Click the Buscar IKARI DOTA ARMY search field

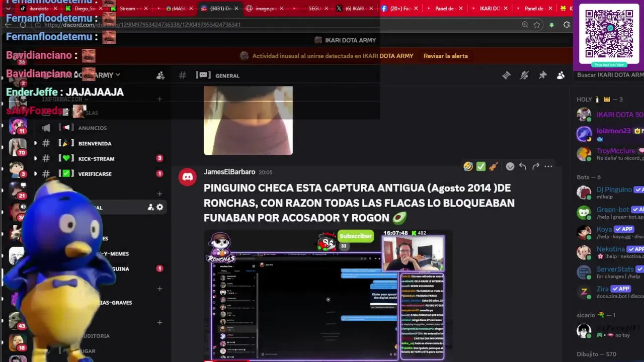609,75
